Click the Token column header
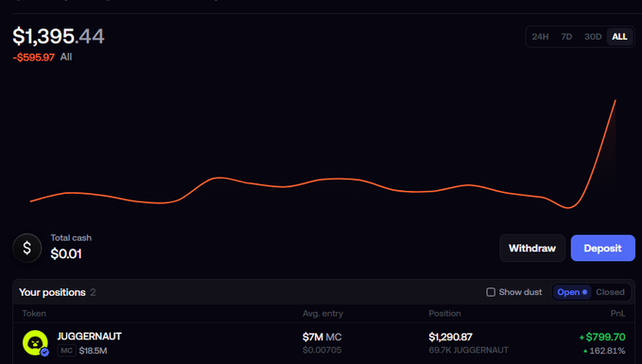642x364 pixels. pyautogui.click(x=34, y=314)
